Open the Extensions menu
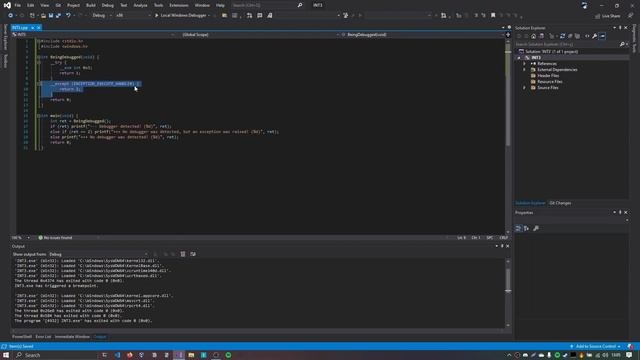This screenshot has height=360, width=640. [x=179, y=5]
